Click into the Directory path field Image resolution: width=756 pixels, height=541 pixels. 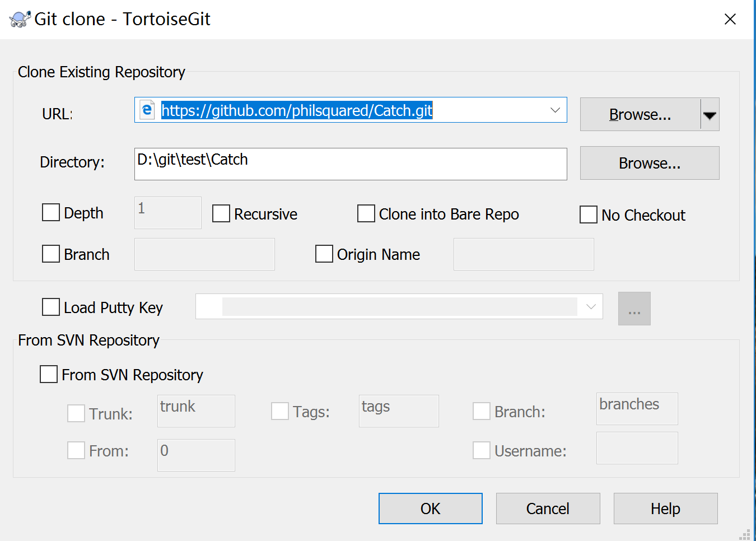click(351, 164)
